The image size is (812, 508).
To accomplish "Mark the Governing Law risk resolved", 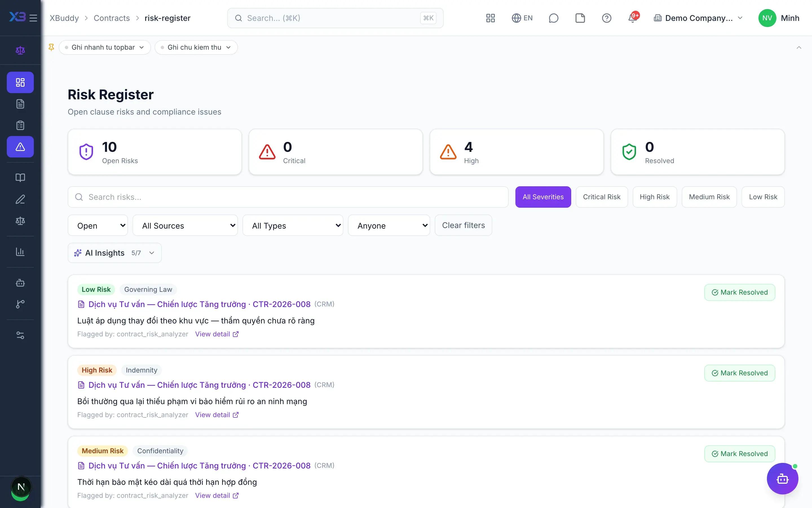I will [740, 292].
